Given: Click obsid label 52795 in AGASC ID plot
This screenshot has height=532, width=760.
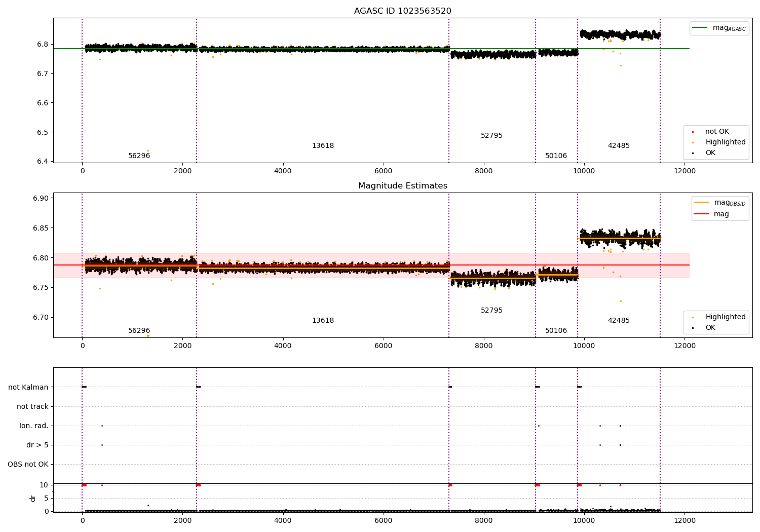Looking at the screenshot, I should pos(491,136).
